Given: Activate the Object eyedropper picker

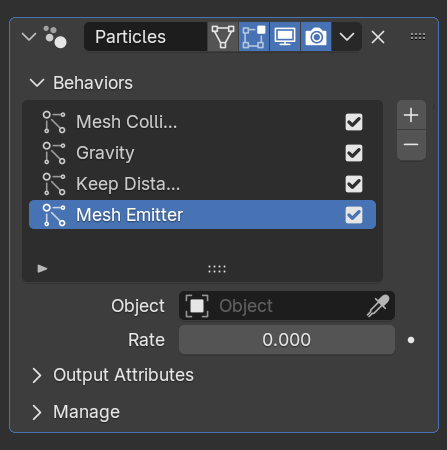Looking at the screenshot, I should 378,306.
